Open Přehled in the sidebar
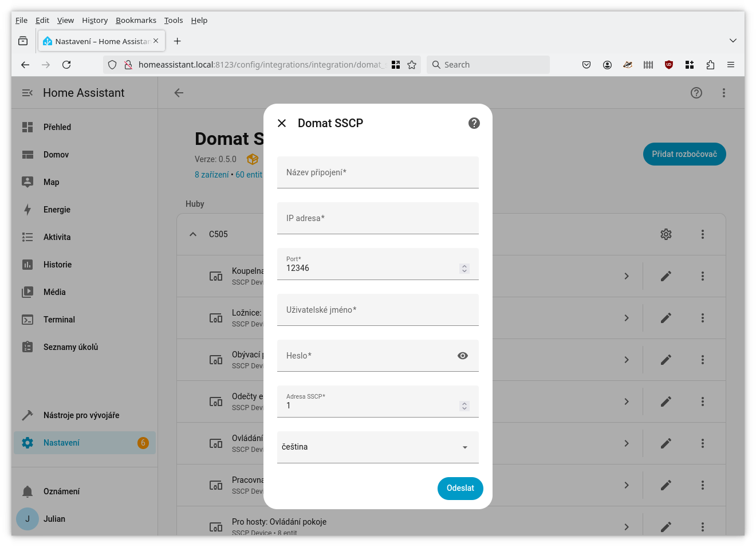The width and height of the screenshot is (756, 547). point(85,127)
